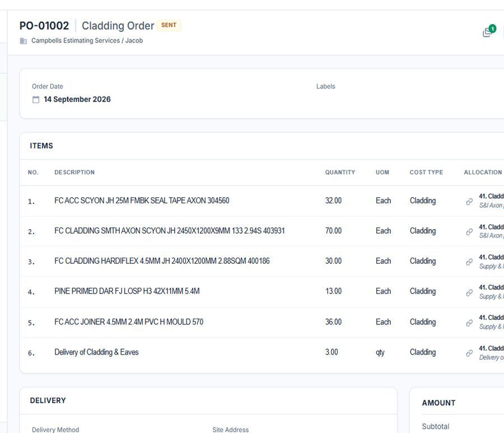The image size is (504, 433).
Task: Click quantity 70.00
Action: coord(333,231)
